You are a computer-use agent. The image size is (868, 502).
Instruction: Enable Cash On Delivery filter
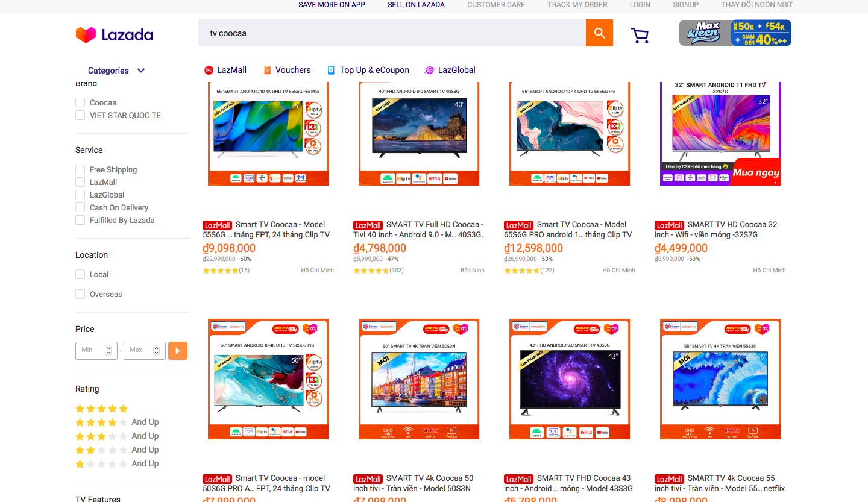point(80,207)
